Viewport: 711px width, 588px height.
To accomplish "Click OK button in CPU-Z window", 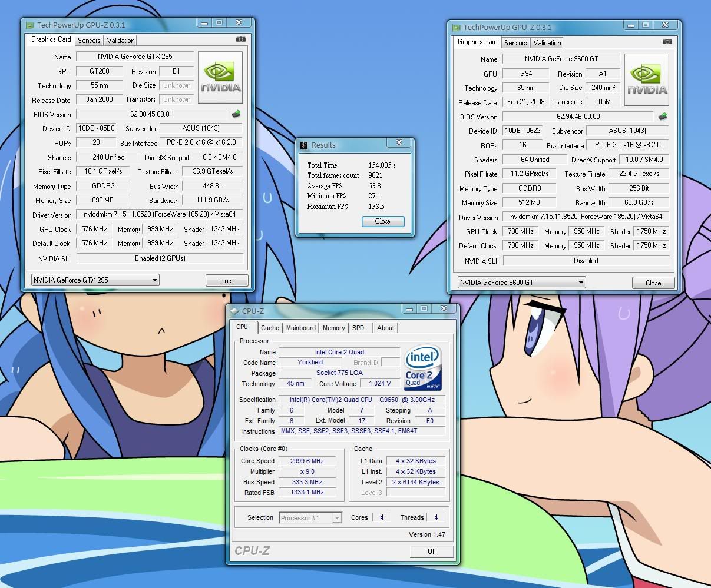I will (x=432, y=551).
